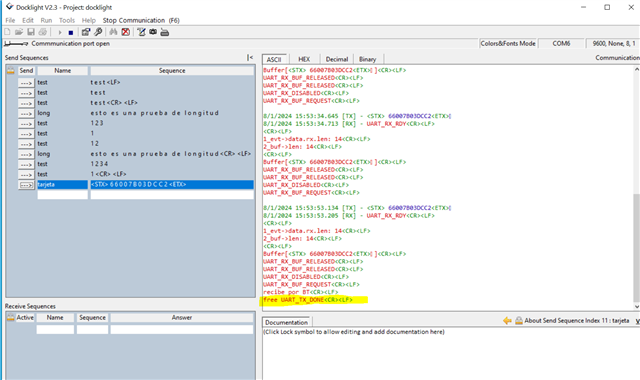640x380 pixels.
Task: Send the 'test<LF>' sequence
Action: tap(26, 83)
